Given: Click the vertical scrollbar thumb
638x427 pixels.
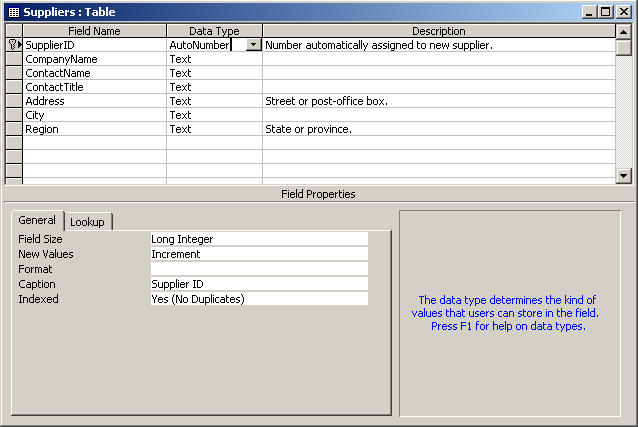Looking at the screenshot, I should 623,47.
